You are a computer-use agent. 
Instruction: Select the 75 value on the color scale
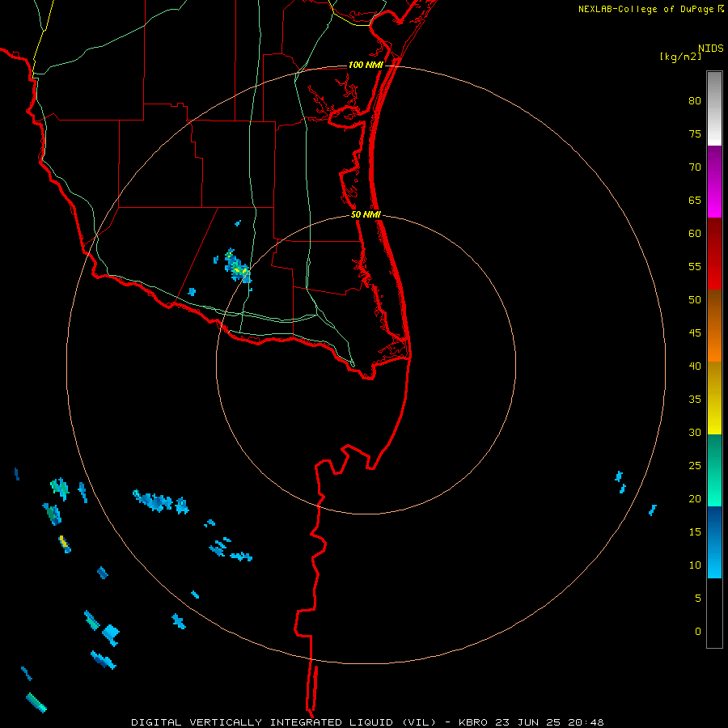point(695,133)
